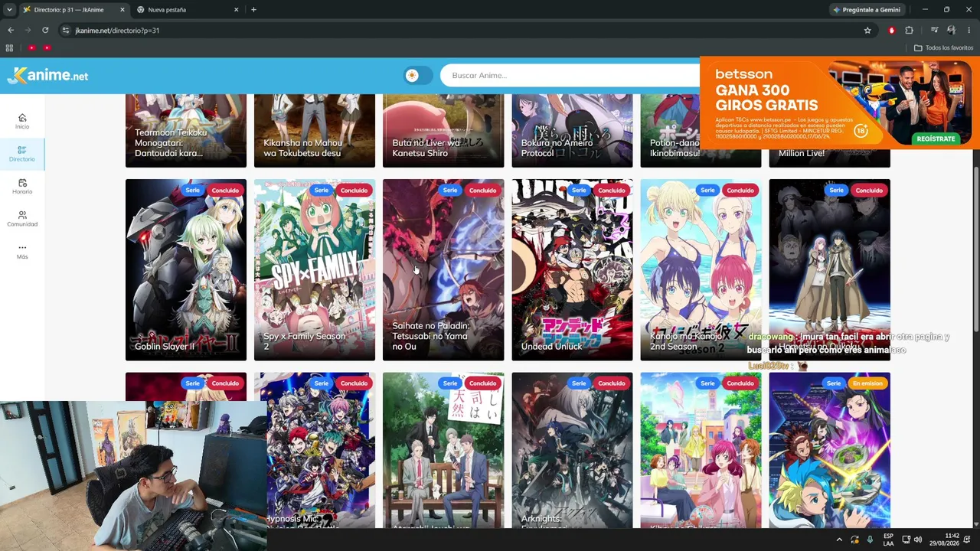Close the Nueva pestaña tab
Image resolution: width=980 pixels, height=551 pixels.
coord(236,10)
